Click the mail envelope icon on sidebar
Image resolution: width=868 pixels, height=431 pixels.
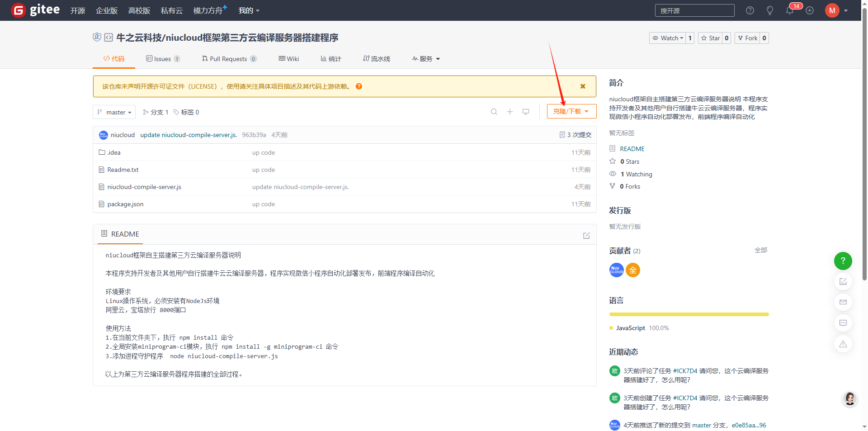click(843, 302)
